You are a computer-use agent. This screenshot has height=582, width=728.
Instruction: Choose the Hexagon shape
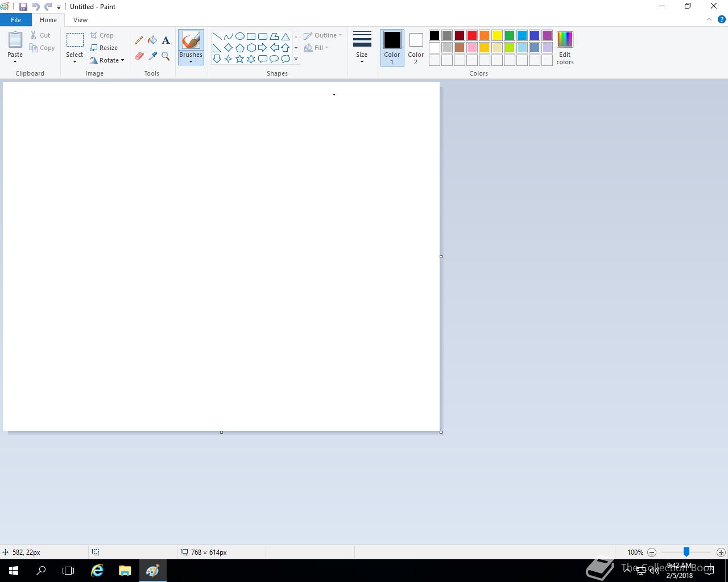pyautogui.click(x=251, y=48)
